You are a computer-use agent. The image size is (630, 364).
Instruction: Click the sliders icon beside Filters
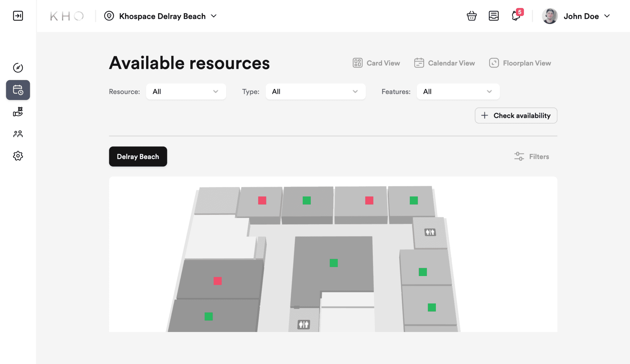(x=519, y=156)
